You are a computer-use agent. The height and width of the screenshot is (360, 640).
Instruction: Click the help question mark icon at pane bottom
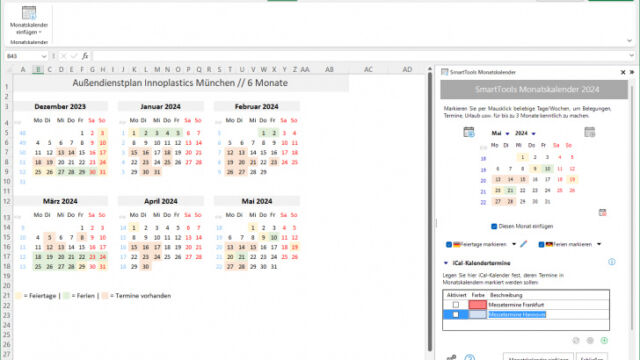click(x=470, y=358)
